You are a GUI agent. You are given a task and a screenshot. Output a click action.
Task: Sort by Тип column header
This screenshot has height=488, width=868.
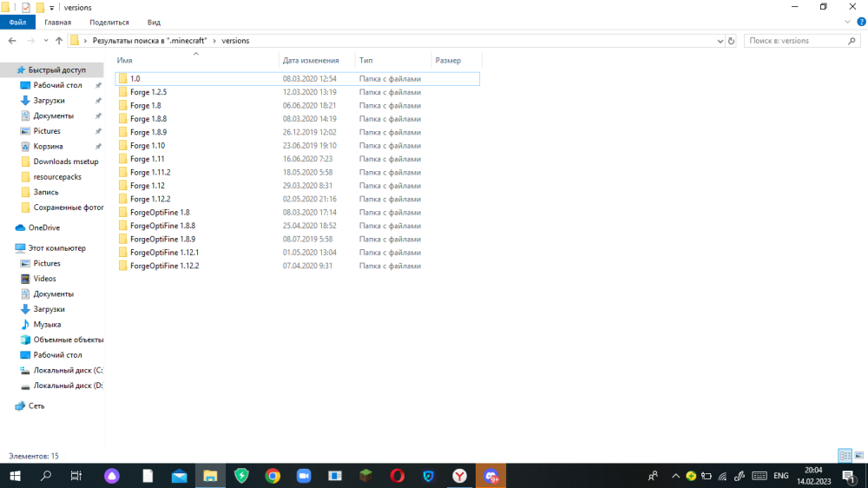[393, 60]
